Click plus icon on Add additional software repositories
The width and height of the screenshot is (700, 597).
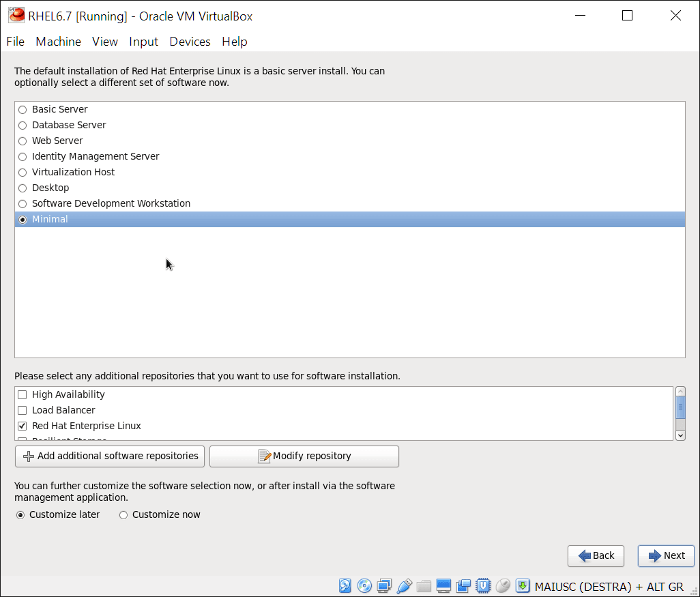[29, 456]
